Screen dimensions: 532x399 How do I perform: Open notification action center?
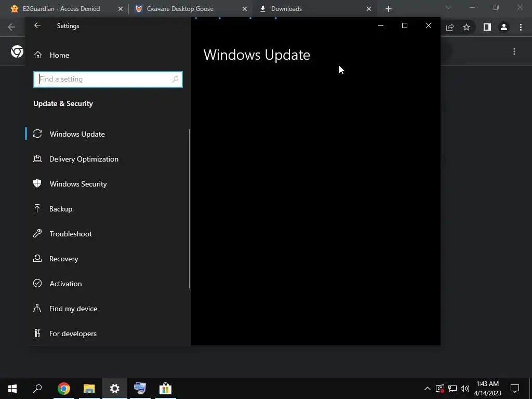[515, 389]
